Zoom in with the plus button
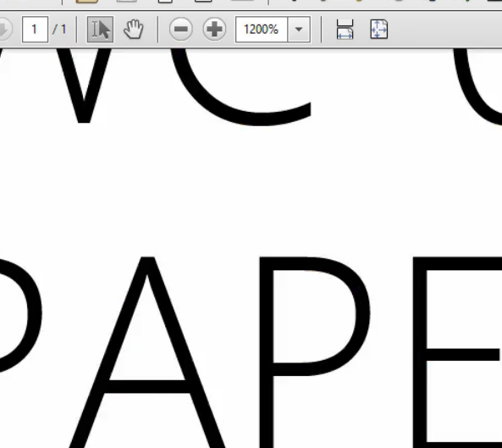 [214, 30]
